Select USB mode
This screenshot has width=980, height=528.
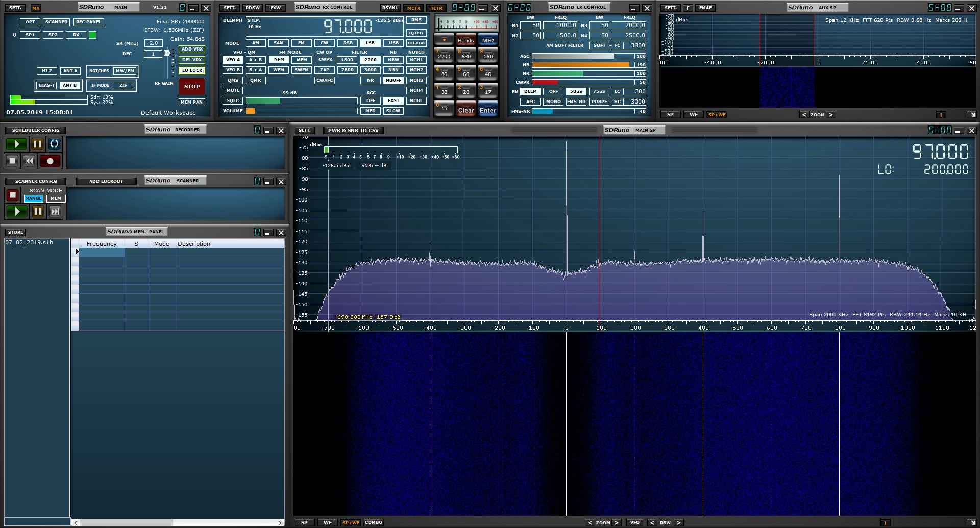click(x=394, y=43)
